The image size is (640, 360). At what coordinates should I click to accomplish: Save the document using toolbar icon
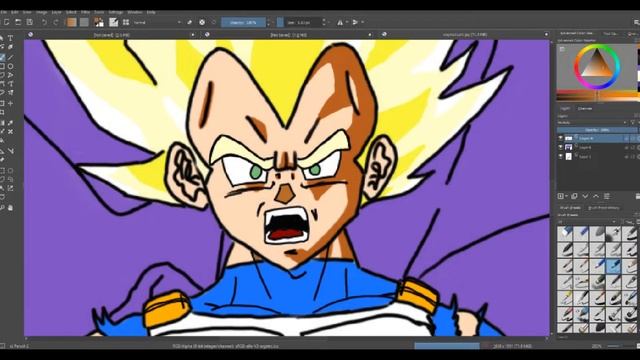tap(29, 22)
